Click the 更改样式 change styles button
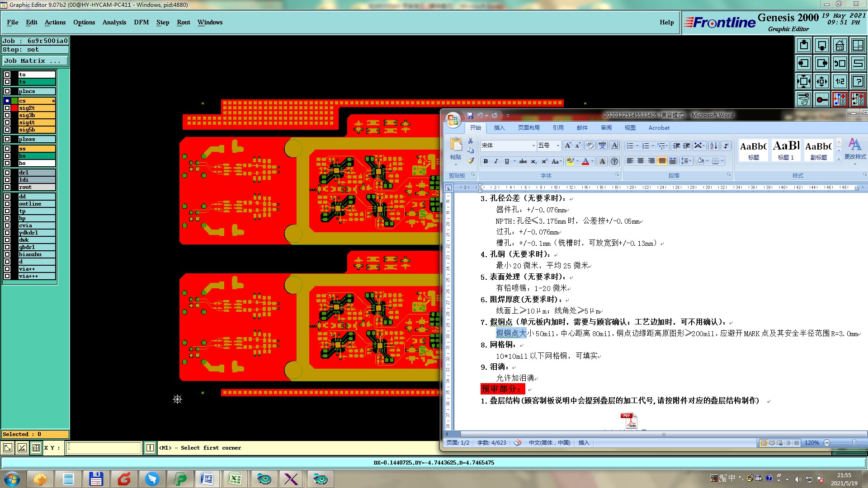 [x=854, y=149]
